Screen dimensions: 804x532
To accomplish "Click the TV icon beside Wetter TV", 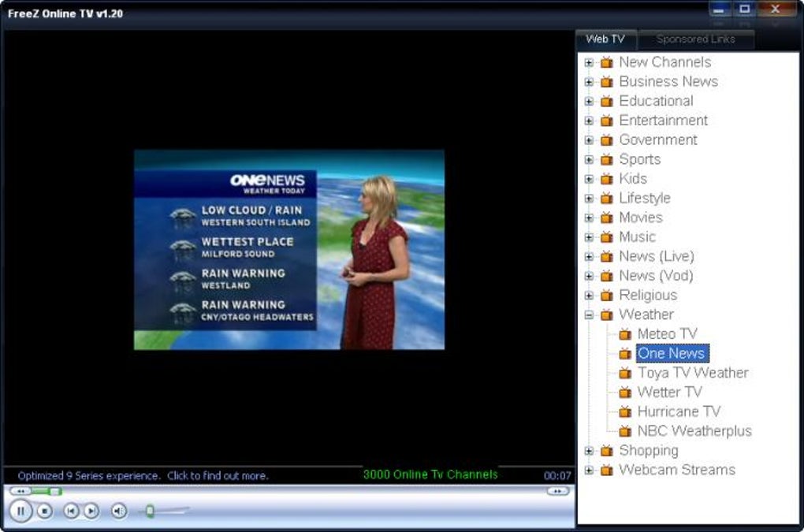I will pyautogui.click(x=624, y=392).
